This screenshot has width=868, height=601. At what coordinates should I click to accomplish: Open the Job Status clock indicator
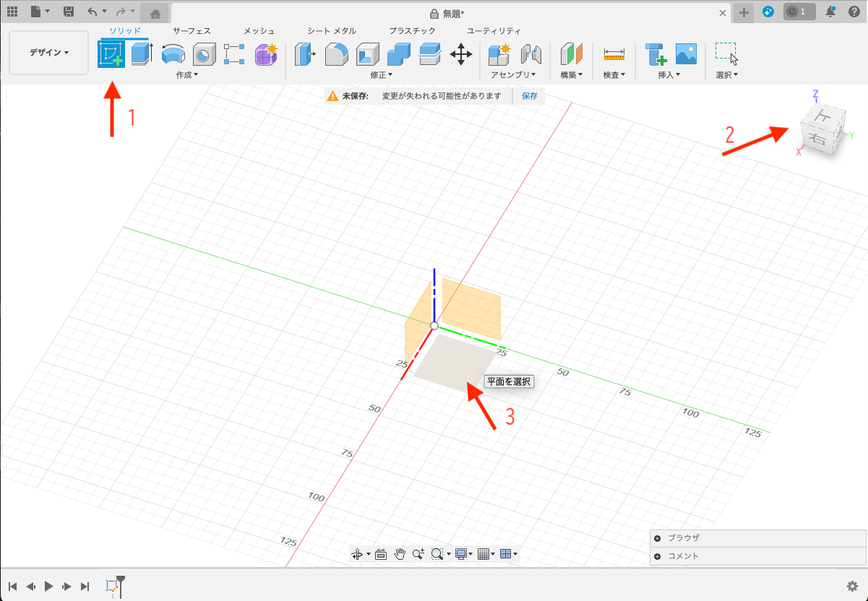800,12
